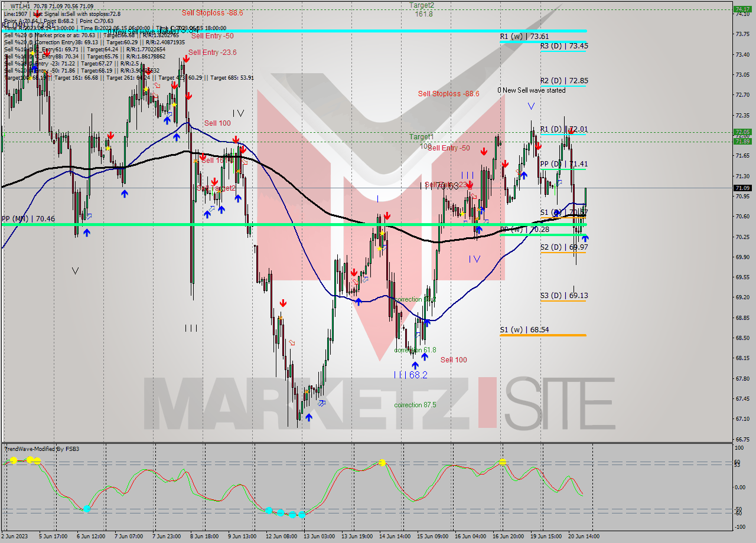Click the '12 Jun 08:00' time axis label
Screen dimensions: 756x543
[281, 537]
